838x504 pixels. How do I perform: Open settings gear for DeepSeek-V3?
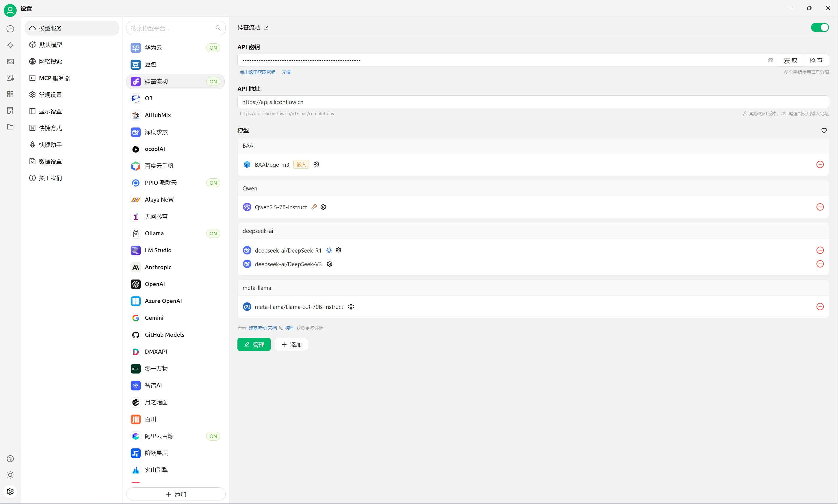click(x=330, y=264)
